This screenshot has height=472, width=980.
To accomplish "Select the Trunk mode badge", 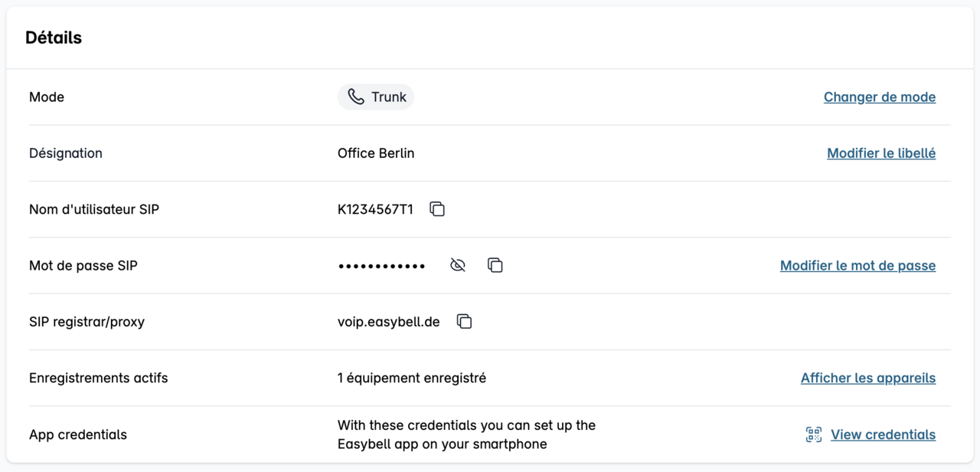I will [376, 97].
